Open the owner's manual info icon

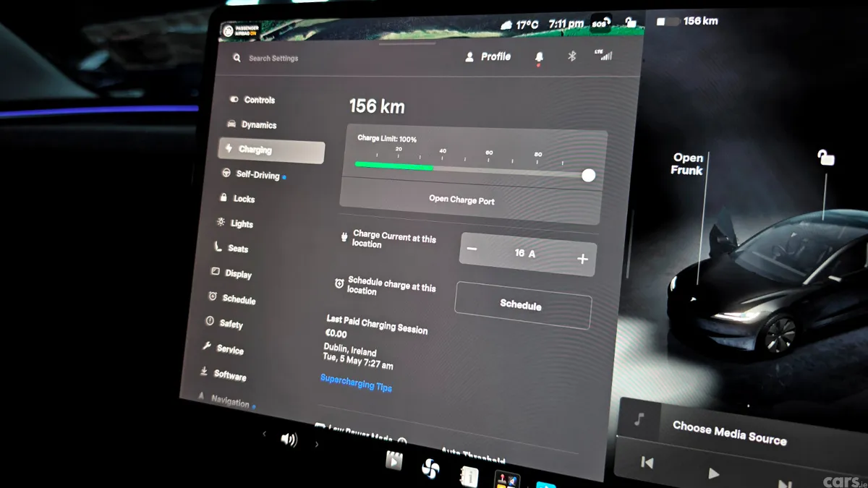pos(469,476)
